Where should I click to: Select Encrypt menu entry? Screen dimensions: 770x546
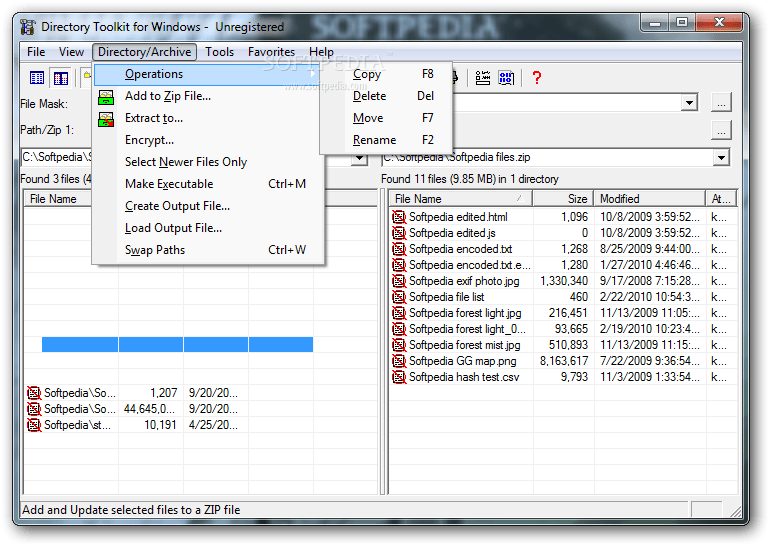coord(208,140)
